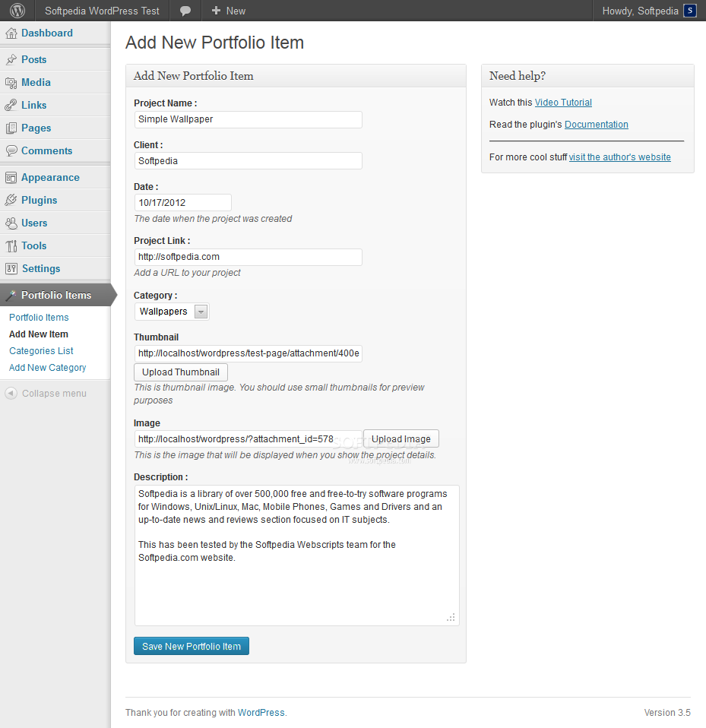Open the comments bubble icon in admin bar

(185, 11)
